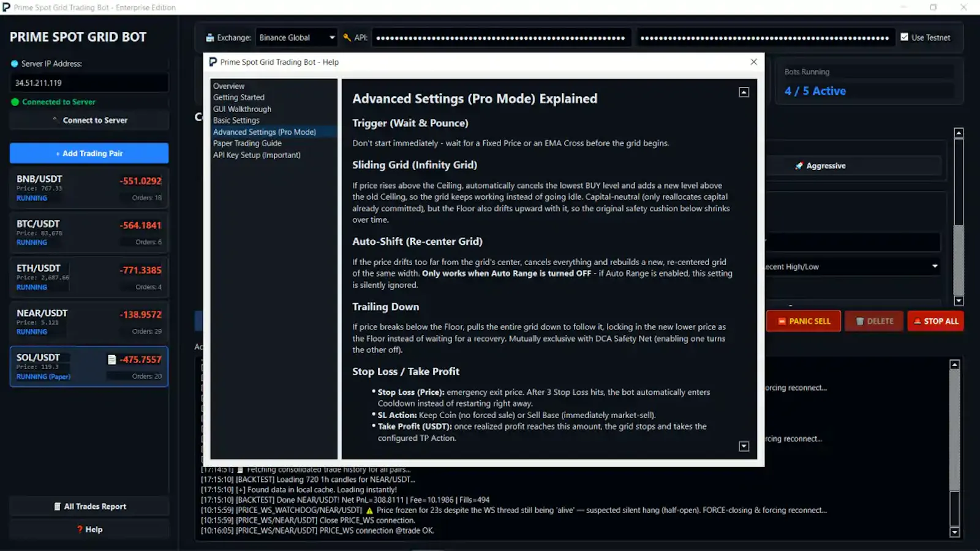
Task: Click the Add Trading Pair button
Action: click(x=89, y=153)
